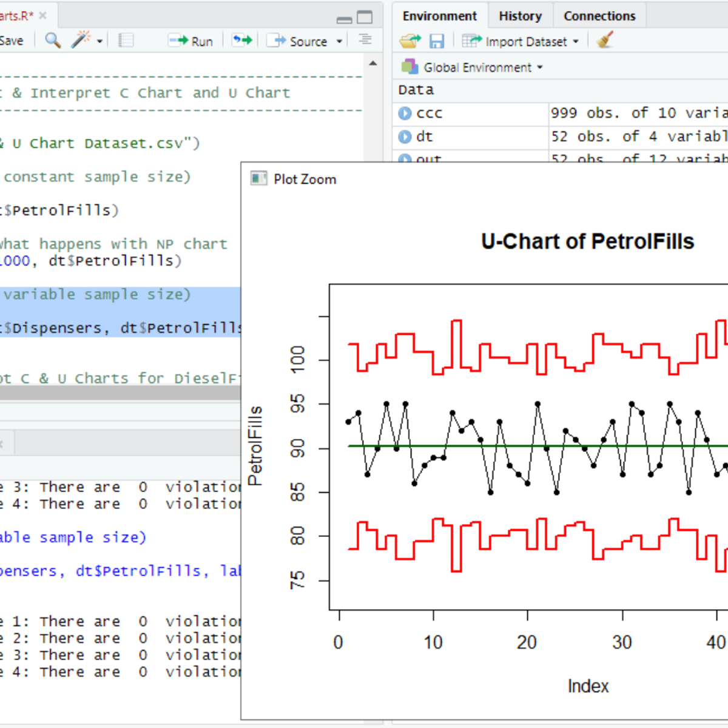Maximize the source editor pane

pos(365,17)
